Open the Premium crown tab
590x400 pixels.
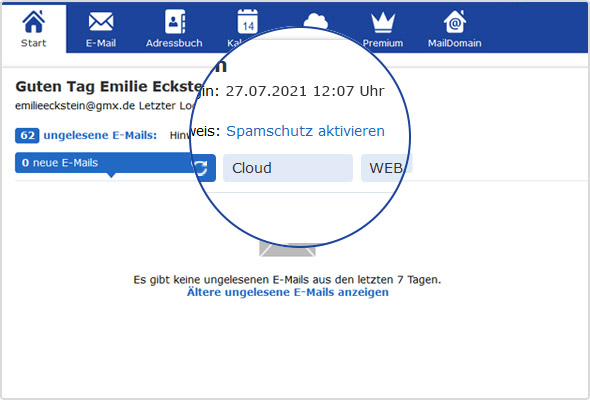click(x=383, y=29)
